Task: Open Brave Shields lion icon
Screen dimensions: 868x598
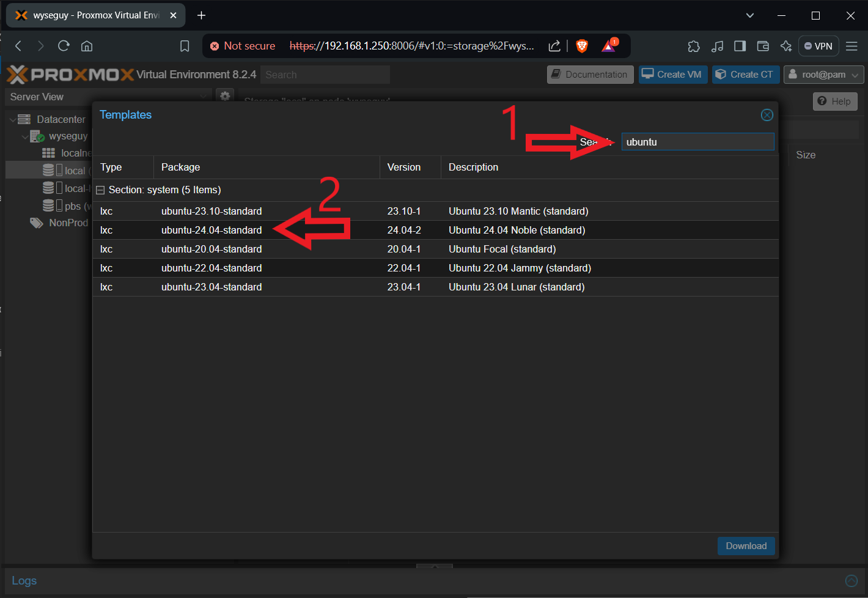Action: [x=582, y=46]
